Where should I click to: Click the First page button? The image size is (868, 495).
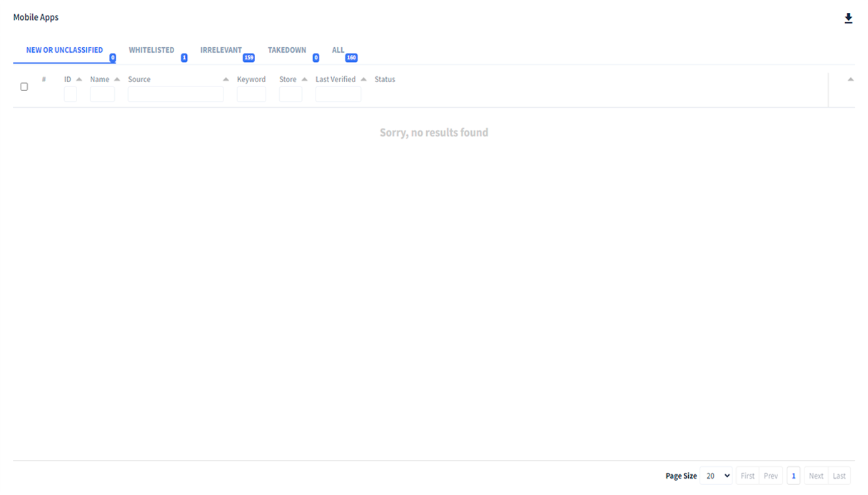747,476
